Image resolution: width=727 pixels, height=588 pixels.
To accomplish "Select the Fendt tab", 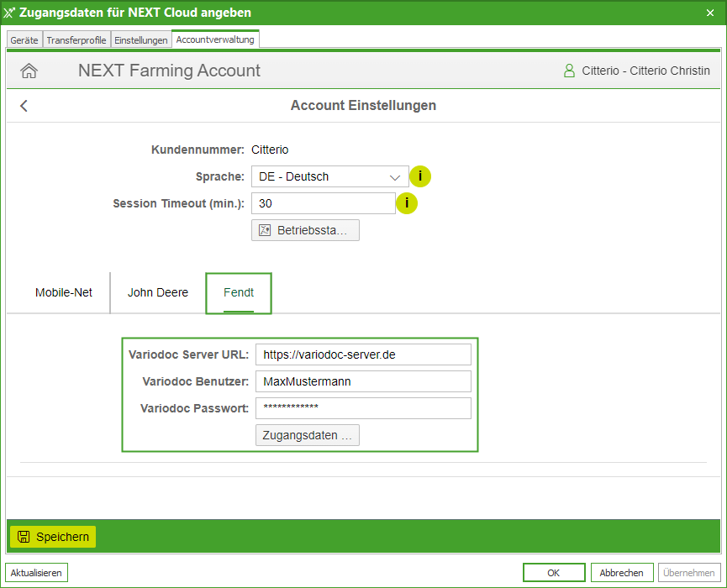I will (239, 293).
